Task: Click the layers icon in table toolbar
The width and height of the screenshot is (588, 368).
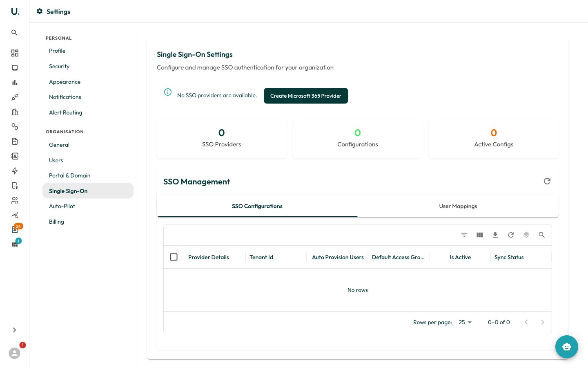Action: point(526,235)
